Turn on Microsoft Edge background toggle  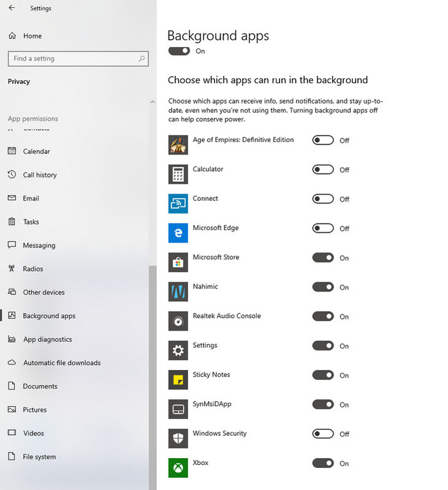coord(323,228)
